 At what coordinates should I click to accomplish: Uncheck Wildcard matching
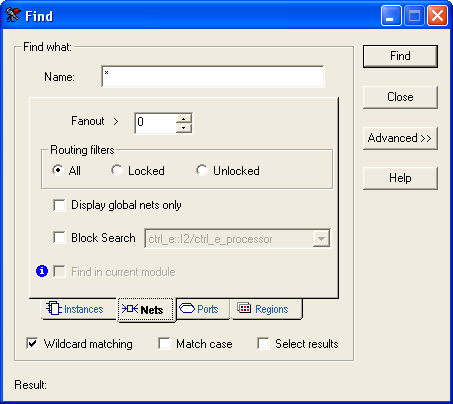click(32, 343)
